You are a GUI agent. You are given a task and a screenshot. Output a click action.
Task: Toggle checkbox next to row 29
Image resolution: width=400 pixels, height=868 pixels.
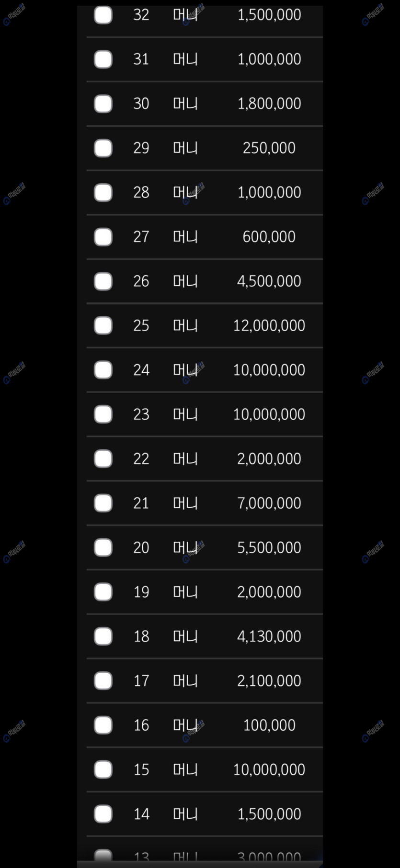tap(103, 148)
